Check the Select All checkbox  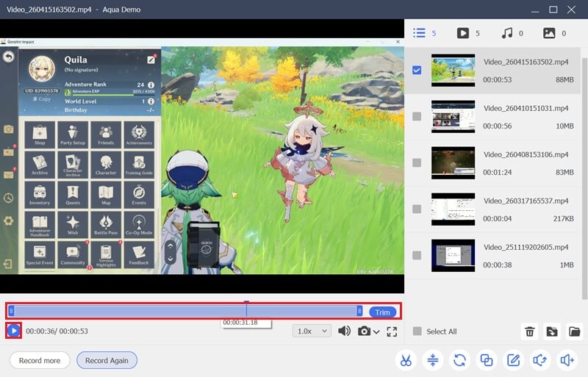[417, 331]
